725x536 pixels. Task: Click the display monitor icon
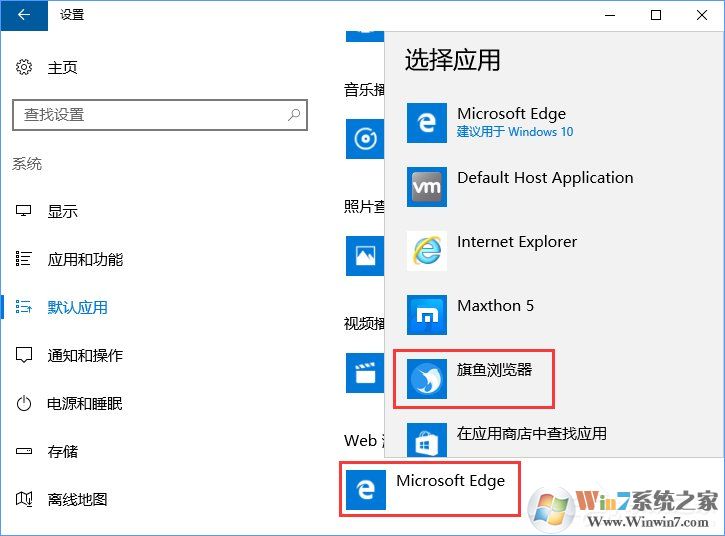tap(24, 211)
